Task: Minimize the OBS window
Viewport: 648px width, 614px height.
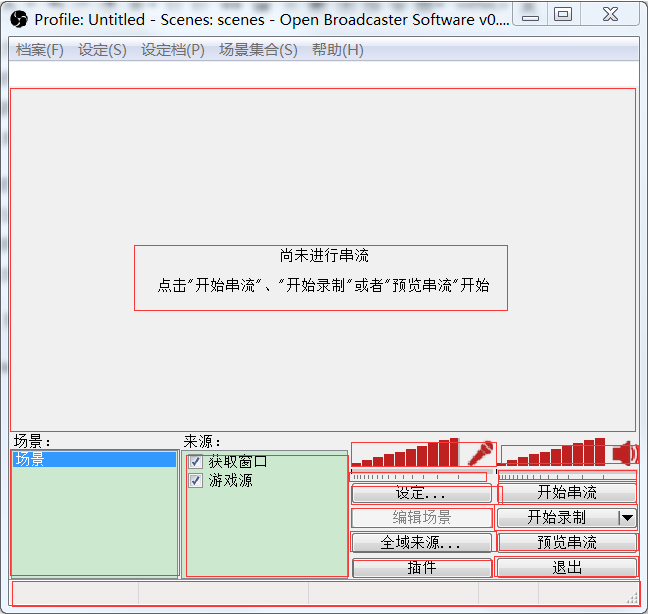Action: [x=530, y=15]
